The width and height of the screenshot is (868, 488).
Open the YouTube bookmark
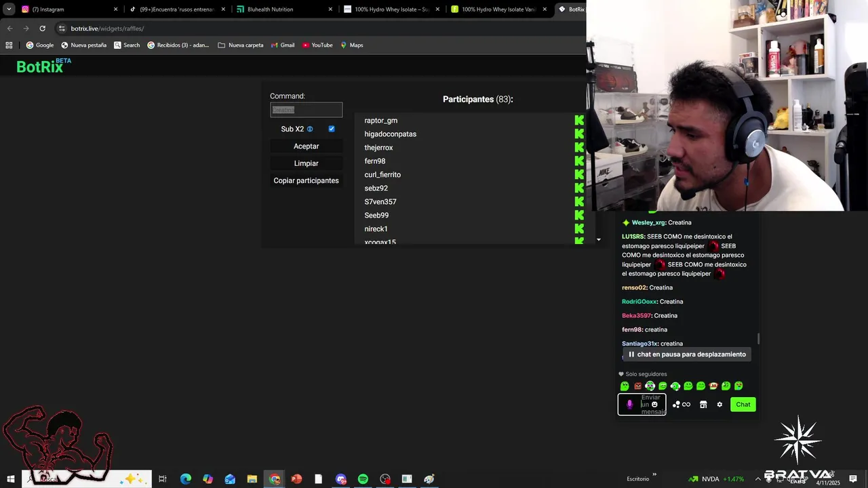[x=317, y=45]
